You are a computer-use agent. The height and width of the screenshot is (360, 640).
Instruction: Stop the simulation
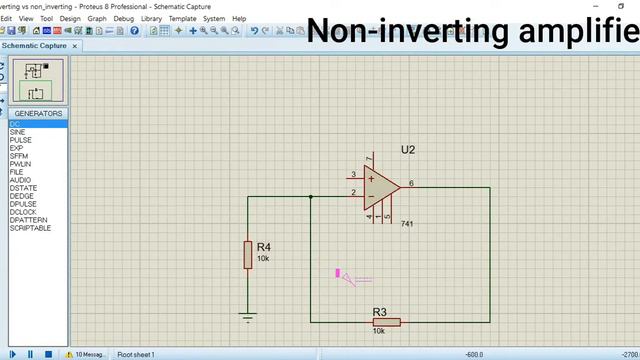pyautogui.click(x=48, y=354)
